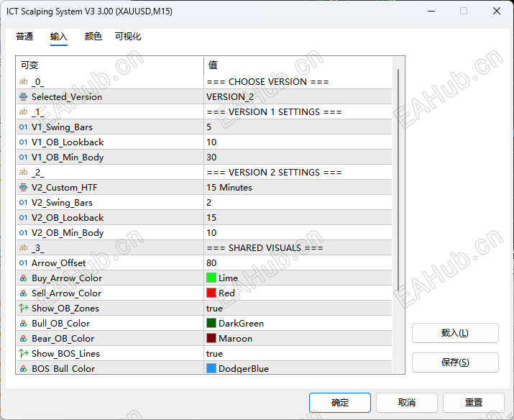Click the string icon beside _0_
This screenshot has height=420, width=514.
23,81
